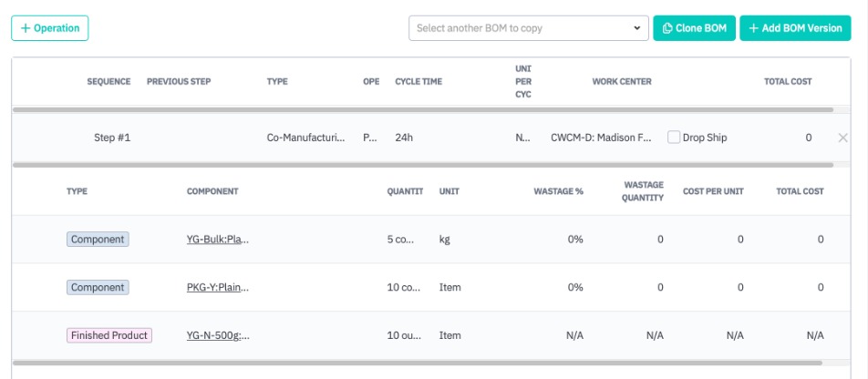The height and width of the screenshot is (379, 868).
Task: Click the Wastage % column header
Action: (558, 191)
